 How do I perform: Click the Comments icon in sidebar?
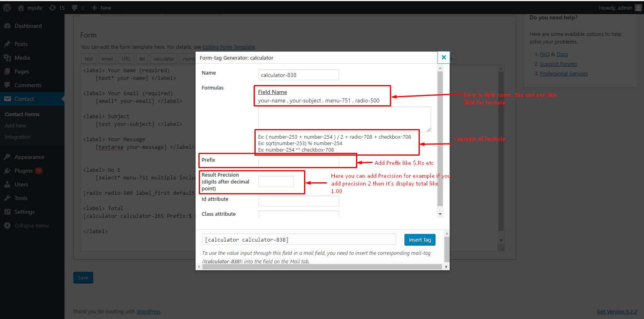(7, 85)
